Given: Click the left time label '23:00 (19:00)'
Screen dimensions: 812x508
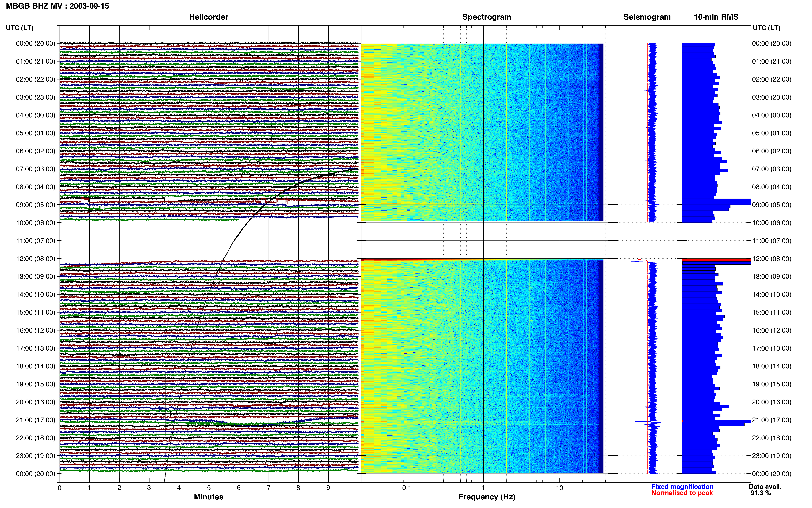Looking at the screenshot, I should pos(36,456).
